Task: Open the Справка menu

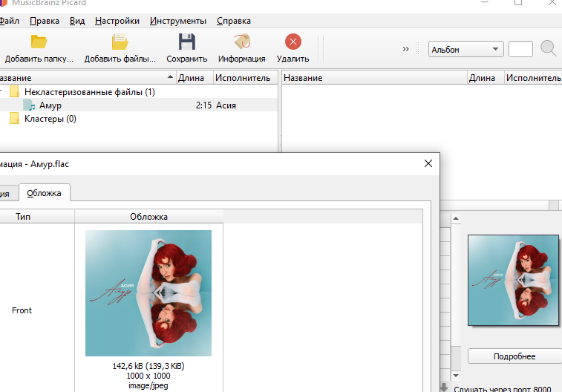Action: (234, 21)
